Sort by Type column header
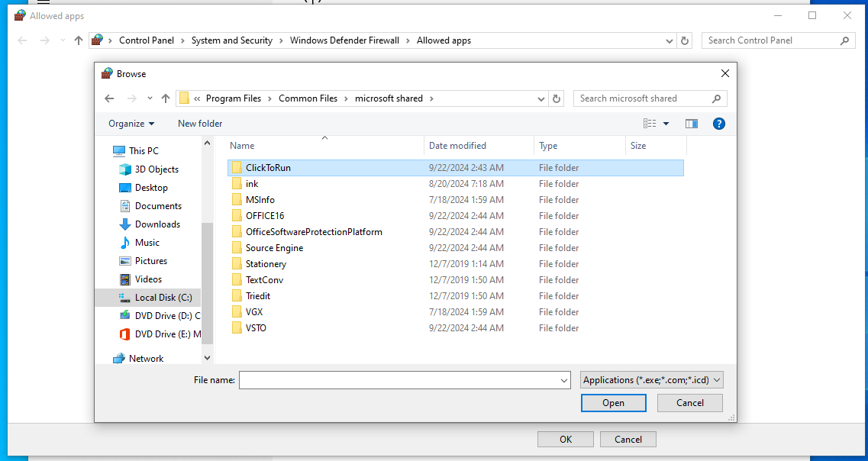Screen dimensions: 868x461 click(x=548, y=146)
